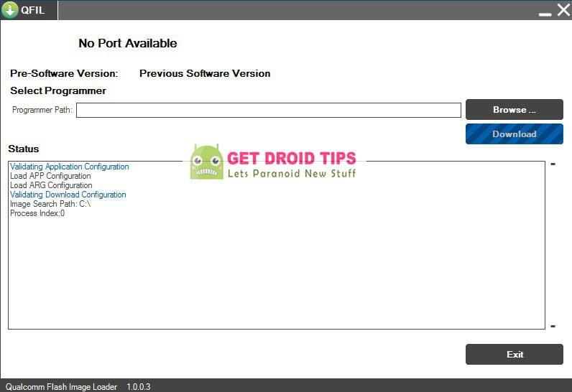
Task: Click the Image Search Path log entry
Action: (50, 204)
